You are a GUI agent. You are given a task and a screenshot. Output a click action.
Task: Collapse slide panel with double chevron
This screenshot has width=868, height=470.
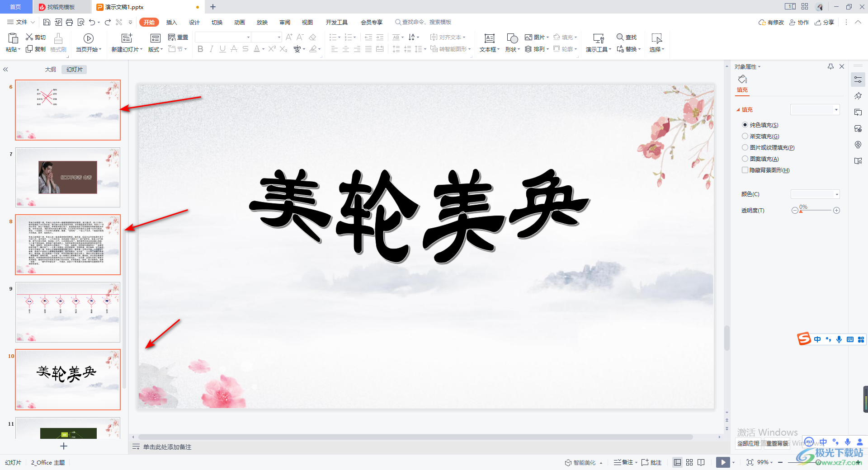(x=5, y=70)
